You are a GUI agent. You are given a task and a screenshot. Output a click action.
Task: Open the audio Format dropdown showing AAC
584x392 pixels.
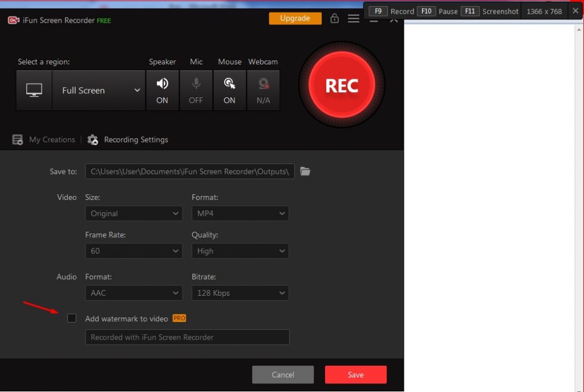pos(133,293)
